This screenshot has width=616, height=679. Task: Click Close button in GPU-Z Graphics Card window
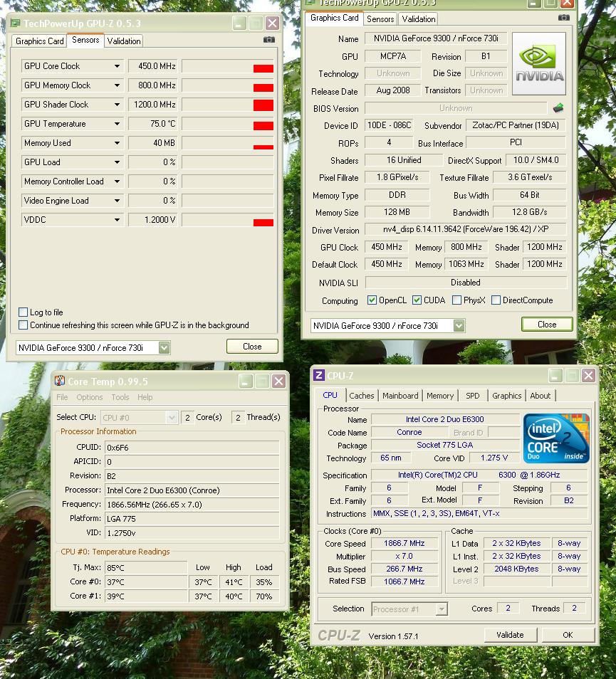pyautogui.click(x=547, y=325)
